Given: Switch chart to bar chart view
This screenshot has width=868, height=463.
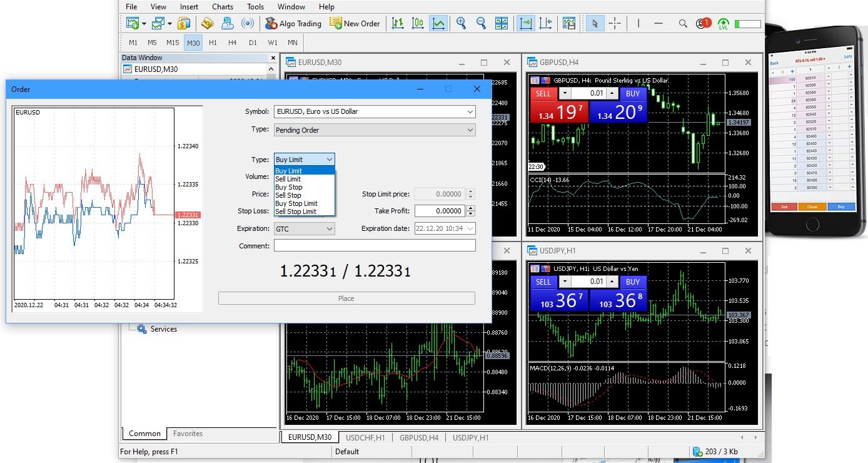Looking at the screenshot, I should point(398,23).
